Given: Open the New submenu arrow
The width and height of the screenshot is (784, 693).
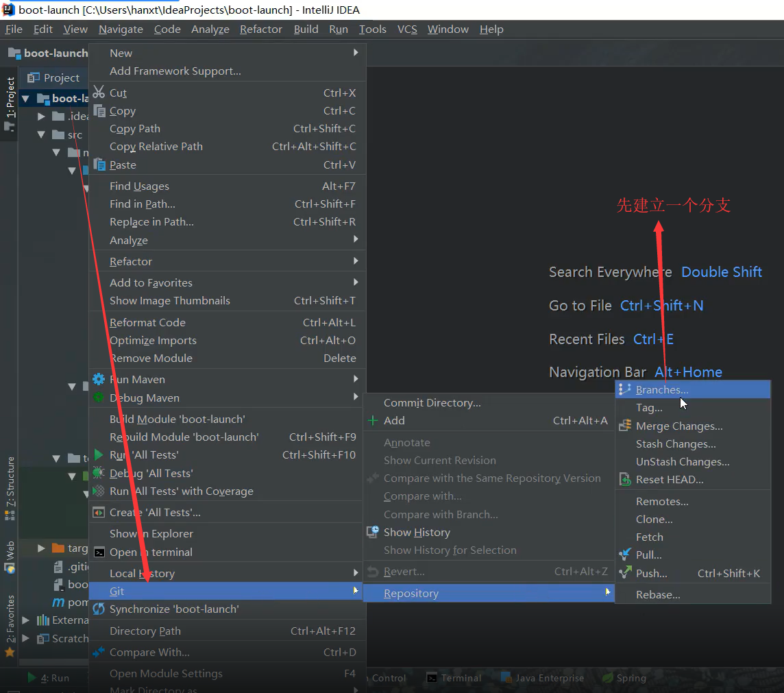Looking at the screenshot, I should click(356, 53).
